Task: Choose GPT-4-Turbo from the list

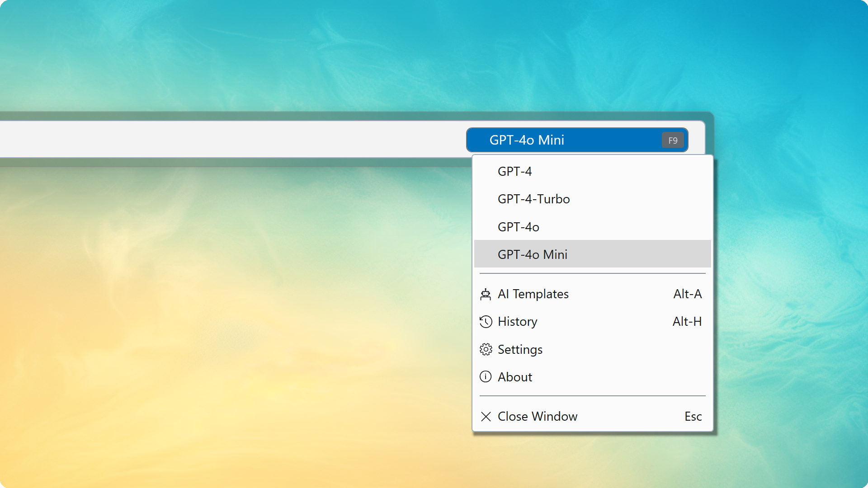Action: (x=592, y=199)
